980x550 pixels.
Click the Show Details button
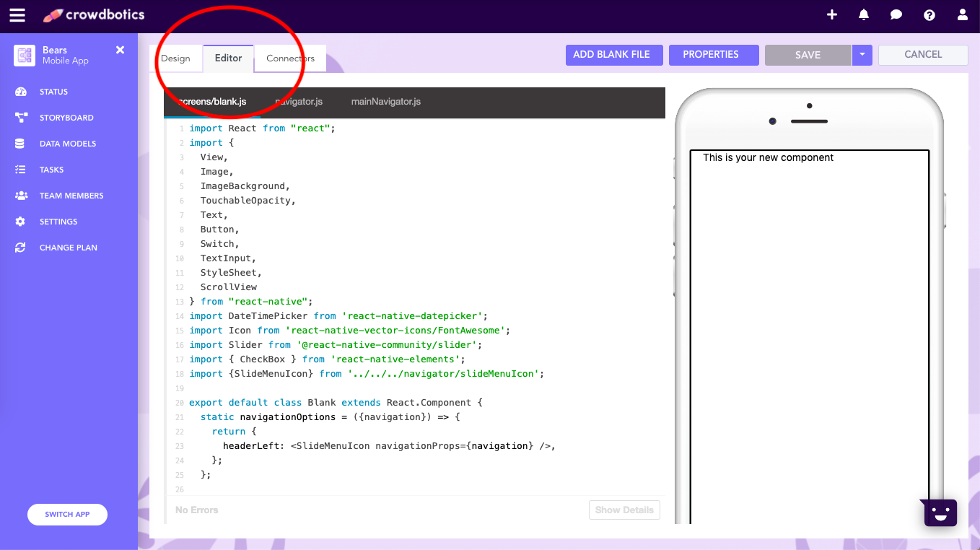pos(624,510)
